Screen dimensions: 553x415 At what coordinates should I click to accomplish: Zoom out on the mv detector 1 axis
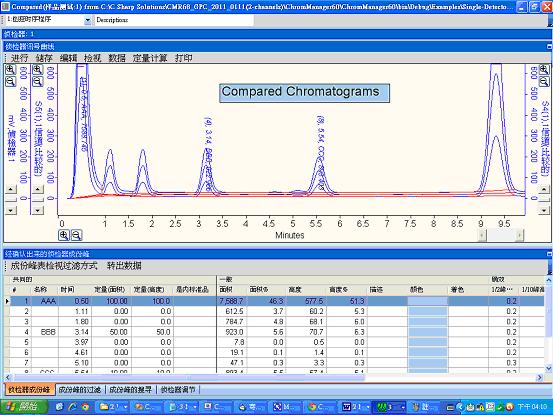[10, 82]
